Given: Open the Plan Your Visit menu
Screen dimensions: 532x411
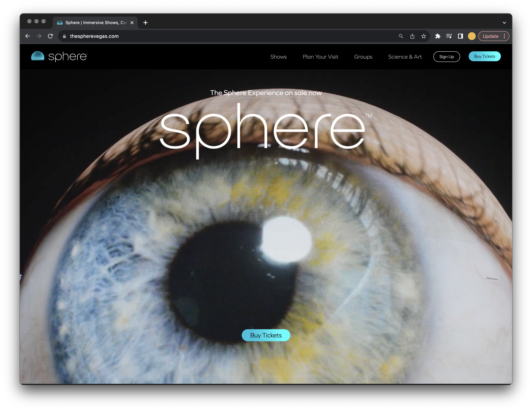Looking at the screenshot, I should point(320,57).
